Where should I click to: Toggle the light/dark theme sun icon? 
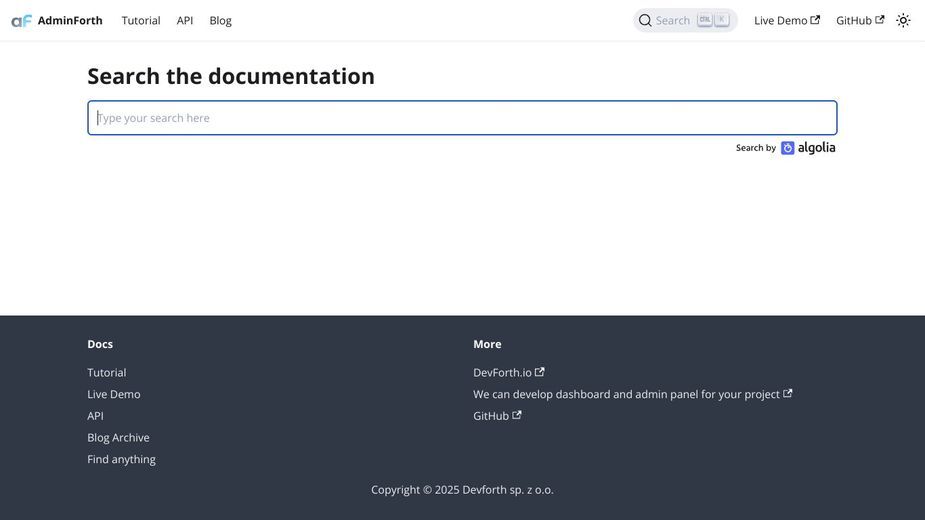[x=903, y=21]
